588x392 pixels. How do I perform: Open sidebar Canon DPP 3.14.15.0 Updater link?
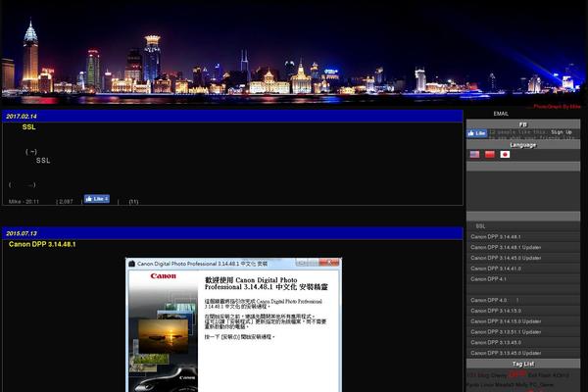coord(506,321)
